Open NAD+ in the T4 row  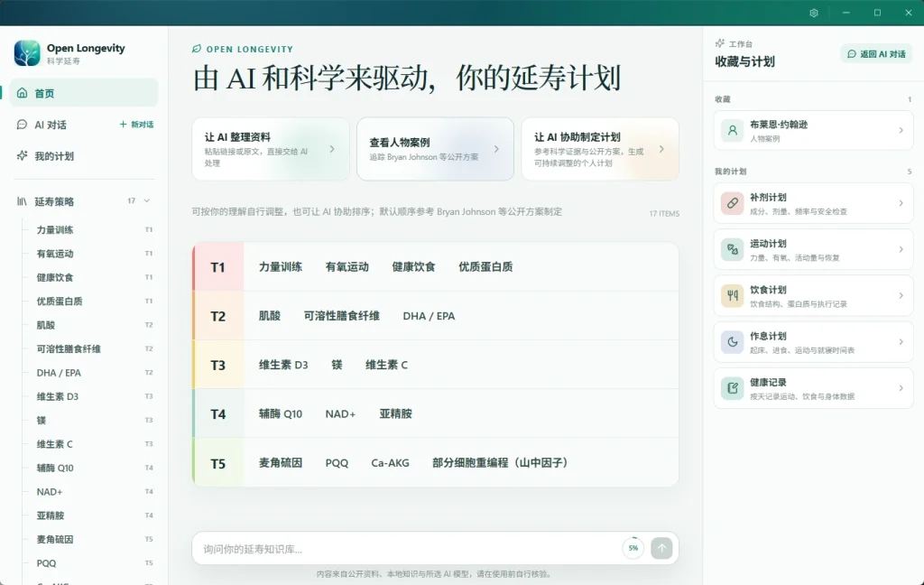click(x=340, y=414)
